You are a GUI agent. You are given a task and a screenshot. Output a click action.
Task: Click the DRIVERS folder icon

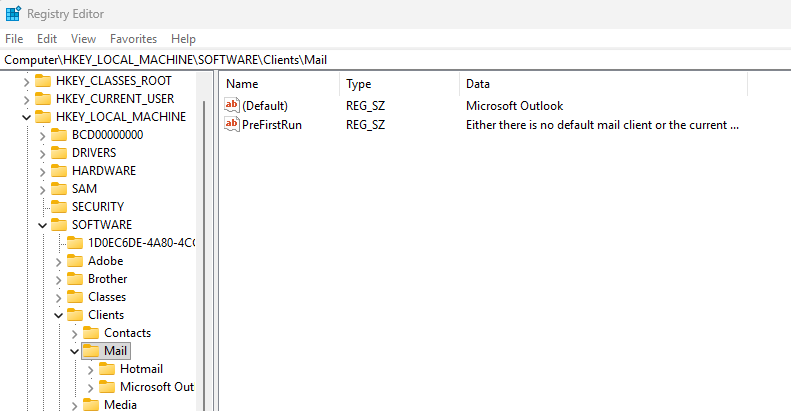pos(59,153)
